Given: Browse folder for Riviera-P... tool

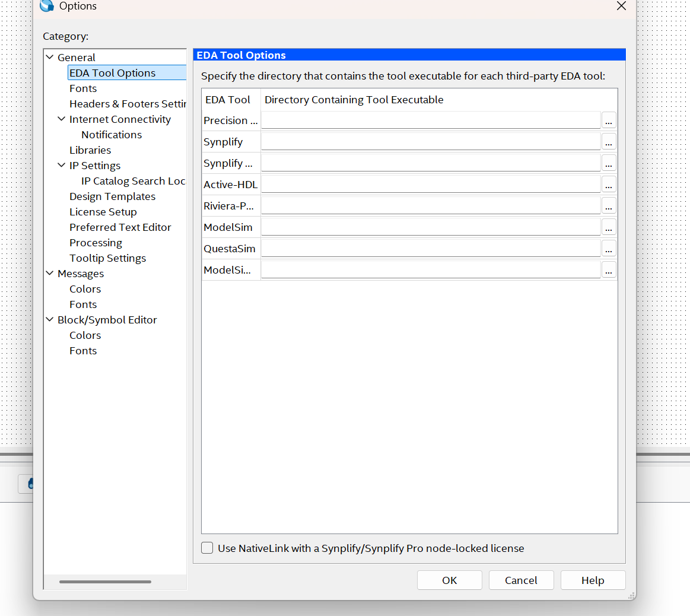Looking at the screenshot, I should [x=609, y=205].
